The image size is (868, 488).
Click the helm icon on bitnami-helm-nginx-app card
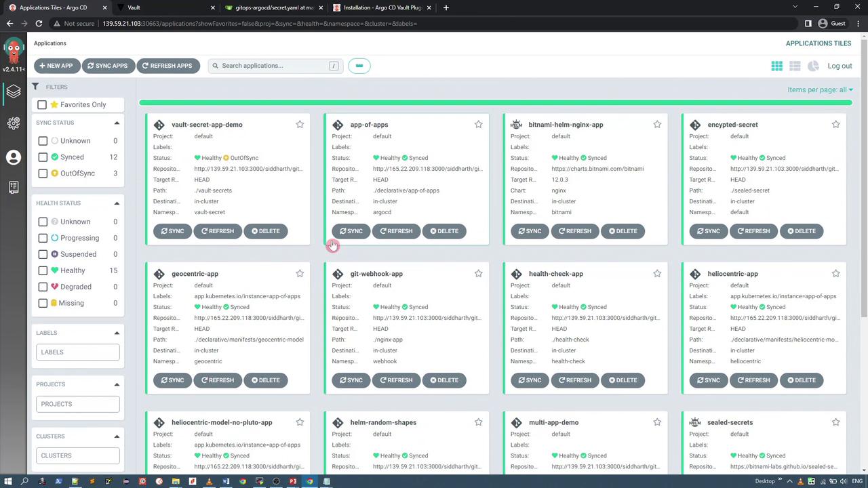pos(516,125)
